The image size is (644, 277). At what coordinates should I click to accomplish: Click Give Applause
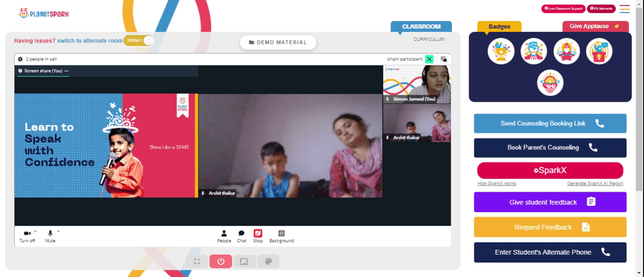(595, 26)
